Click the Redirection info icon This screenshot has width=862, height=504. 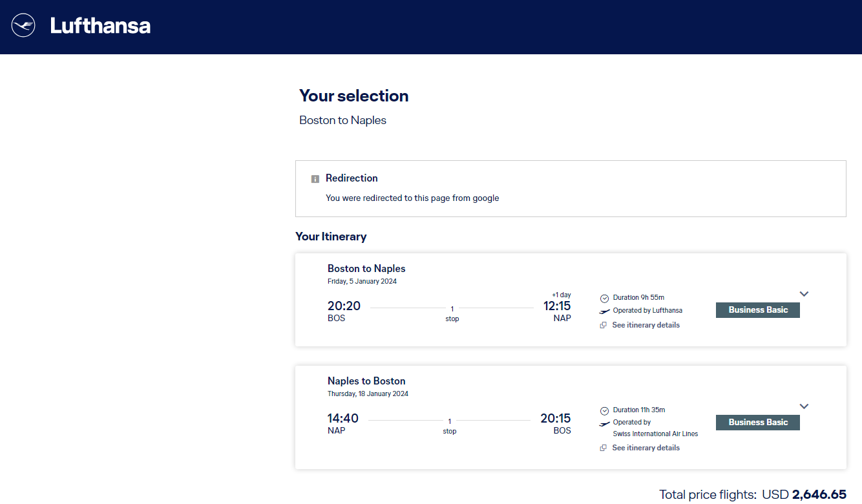[315, 179]
